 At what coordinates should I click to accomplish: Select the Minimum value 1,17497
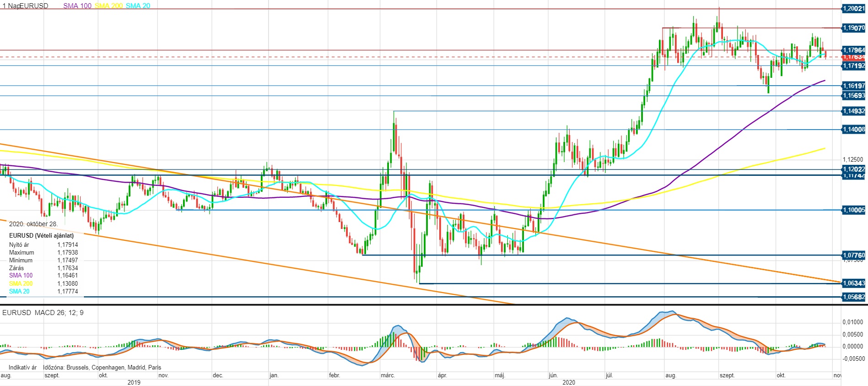point(68,261)
